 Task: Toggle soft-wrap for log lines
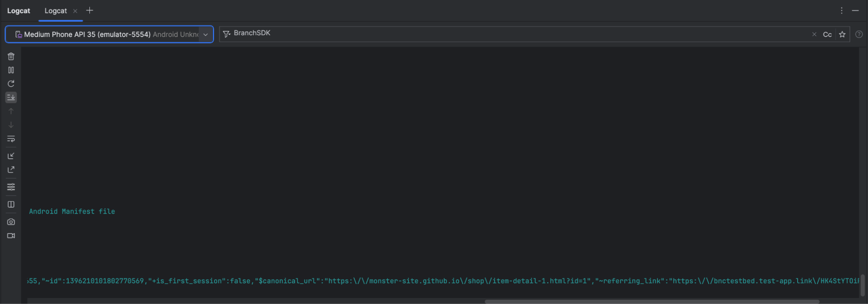(11, 139)
